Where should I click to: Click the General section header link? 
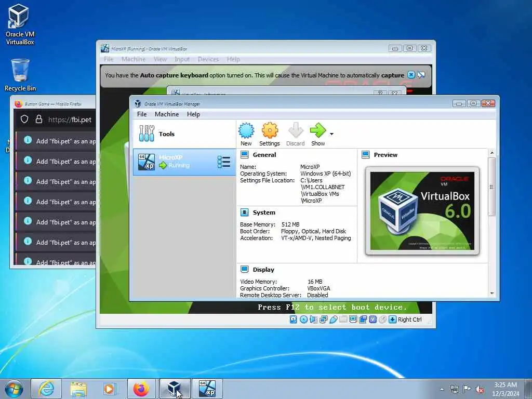(264, 155)
